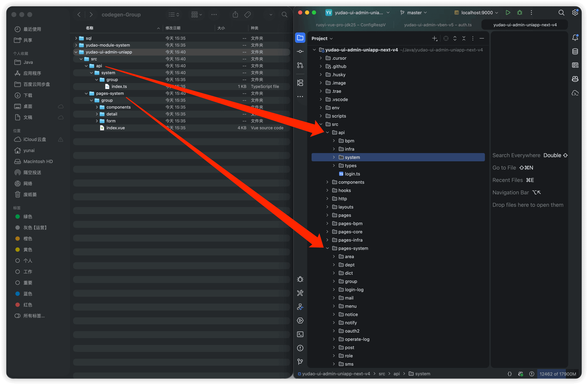Screen dimensions: 588x385
Task: Click the Search Everywhere magnifier icon
Action: tap(561, 13)
